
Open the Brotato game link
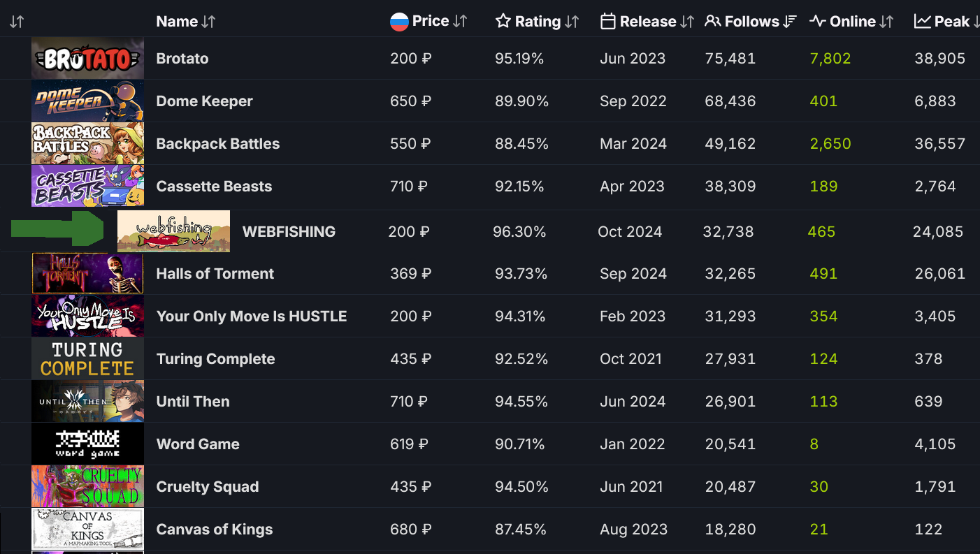tap(182, 59)
